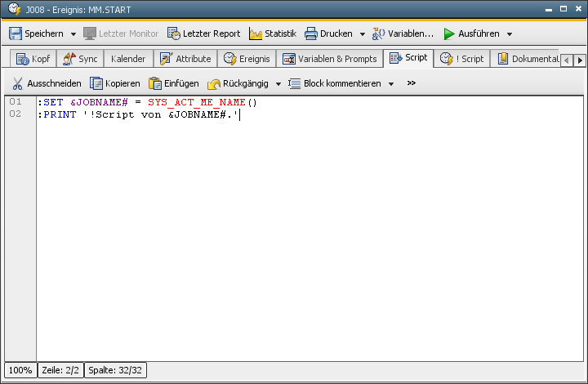This screenshot has width=588, height=384.
Task: Click the Kopf tab icon
Action: tap(23, 59)
